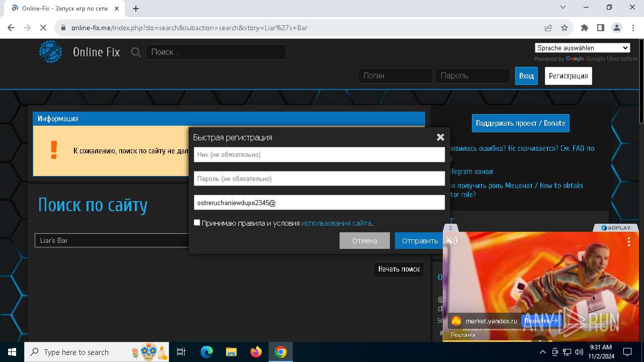This screenshot has height=362, width=644.
Task: Open the Windows Start menu
Action: 12,352
